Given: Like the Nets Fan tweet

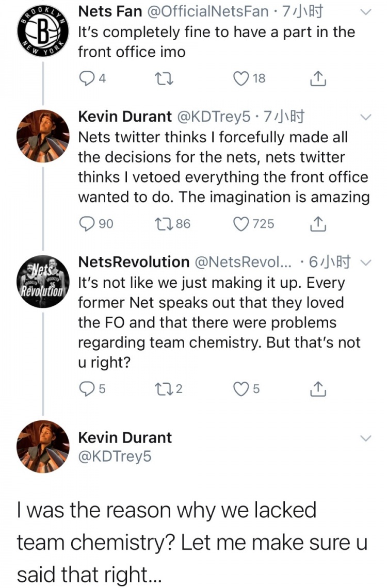Looking at the screenshot, I should [240, 78].
